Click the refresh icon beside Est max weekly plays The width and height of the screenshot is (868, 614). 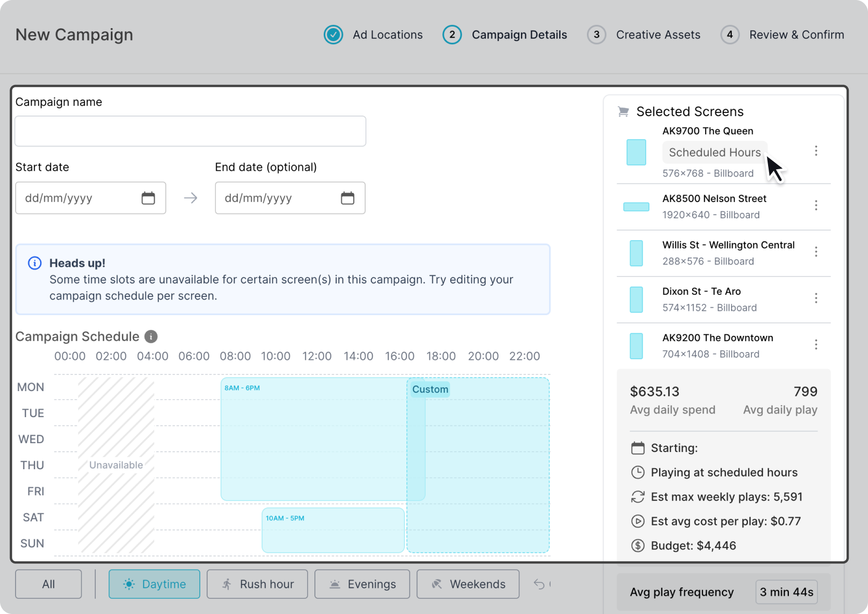[637, 497]
